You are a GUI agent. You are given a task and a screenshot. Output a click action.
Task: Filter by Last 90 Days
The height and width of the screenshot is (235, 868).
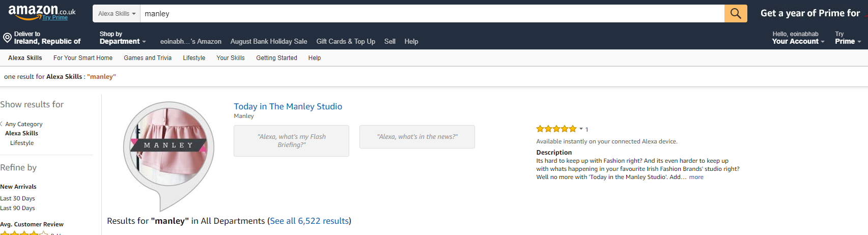tap(17, 208)
